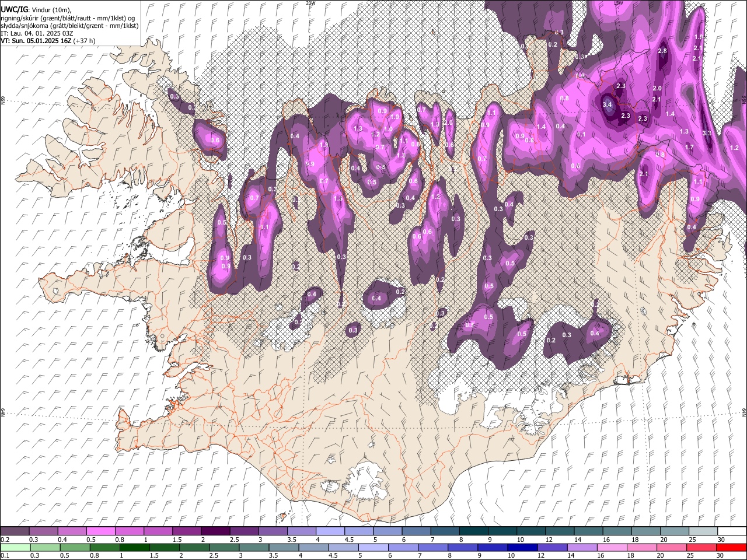Pick the dark green rain swatch between 1 and 1.5
The width and height of the screenshot is (747, 560).
click(134, 547)
